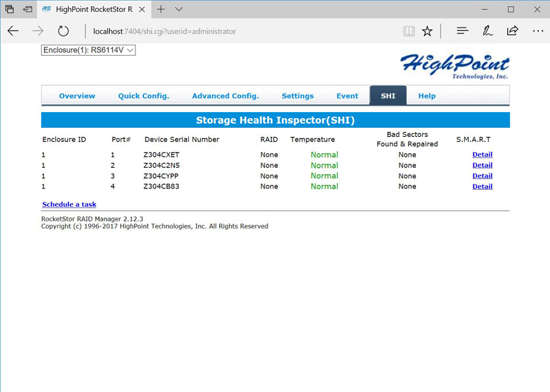550x392 pixels.
Task: Select serial number Z304C2N5
Action: coord(162,165)
